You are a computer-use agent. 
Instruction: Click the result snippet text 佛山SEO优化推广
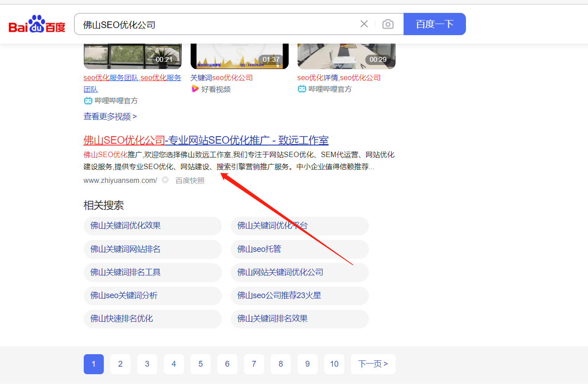pos(113,155)
